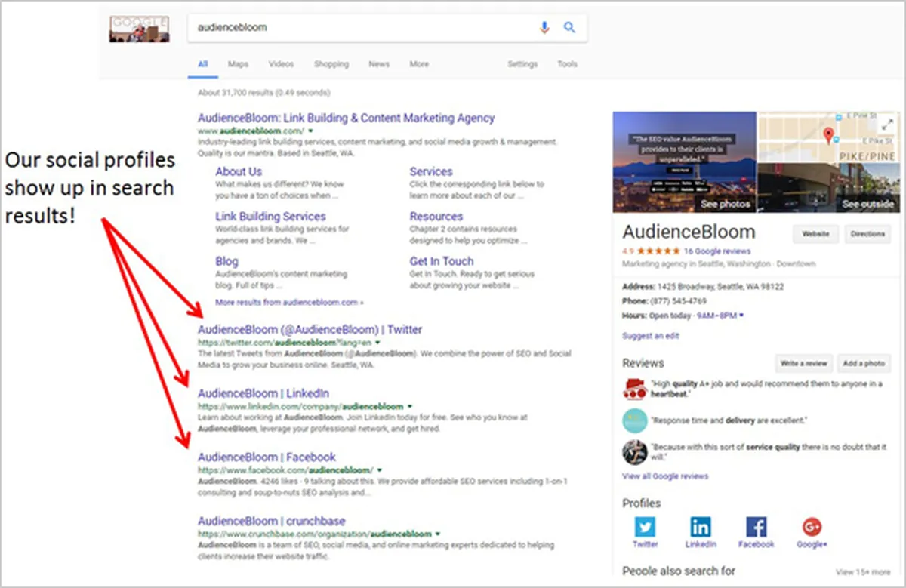The width and height of the screenshot is (906, 588).
Task: Click More results from audiencebloom.com
Action: point(289,302)
